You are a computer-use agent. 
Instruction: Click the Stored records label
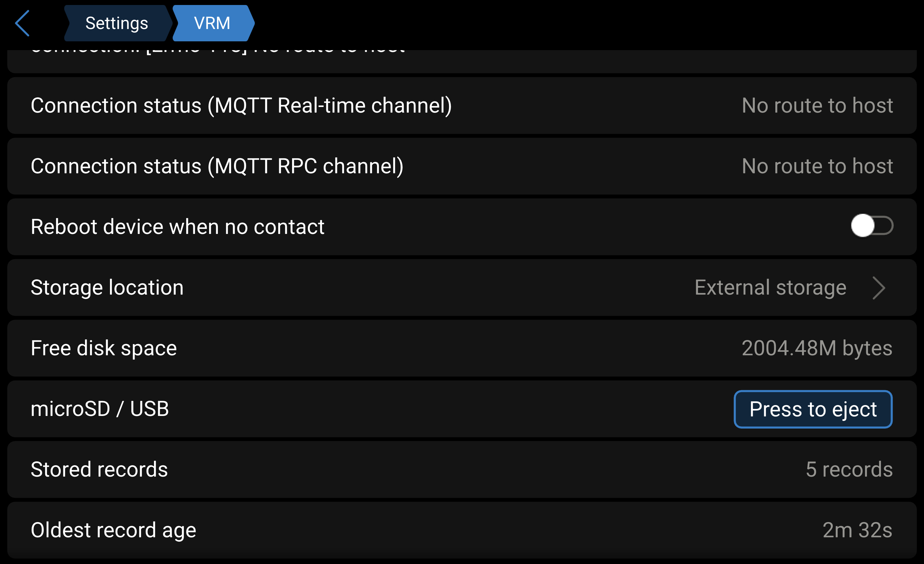99,470
